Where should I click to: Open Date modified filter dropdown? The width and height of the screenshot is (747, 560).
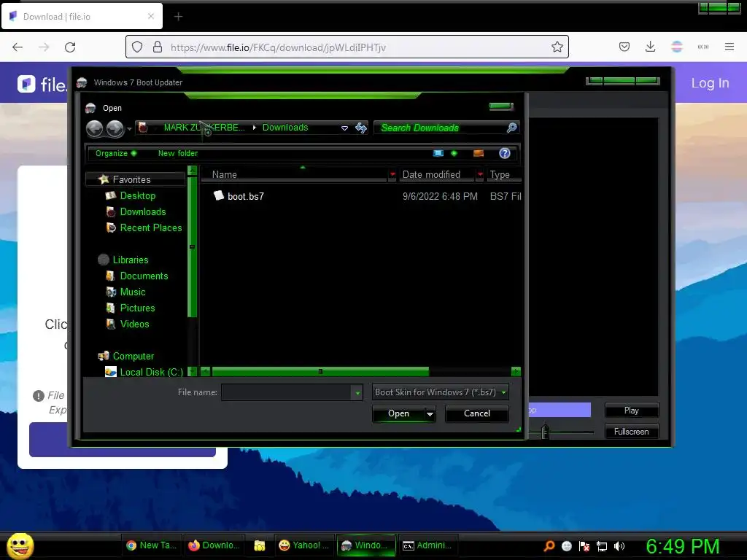(480, 175)
